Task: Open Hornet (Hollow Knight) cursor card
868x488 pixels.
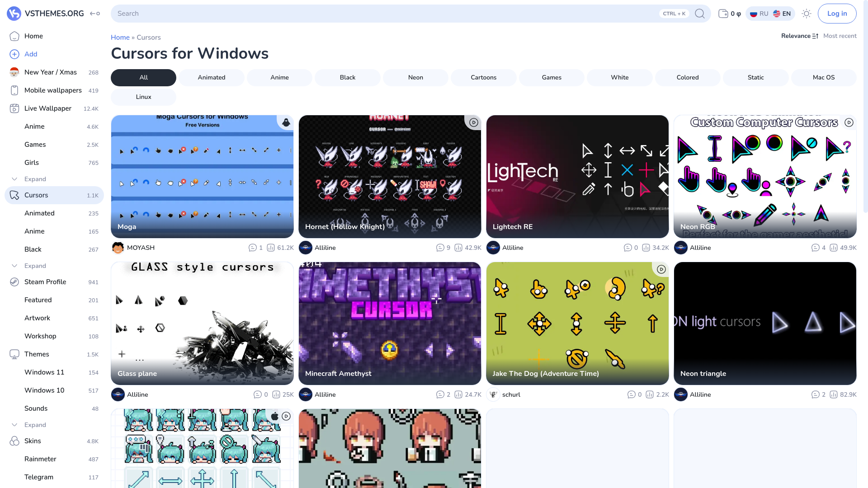Action: coord(390,177)
